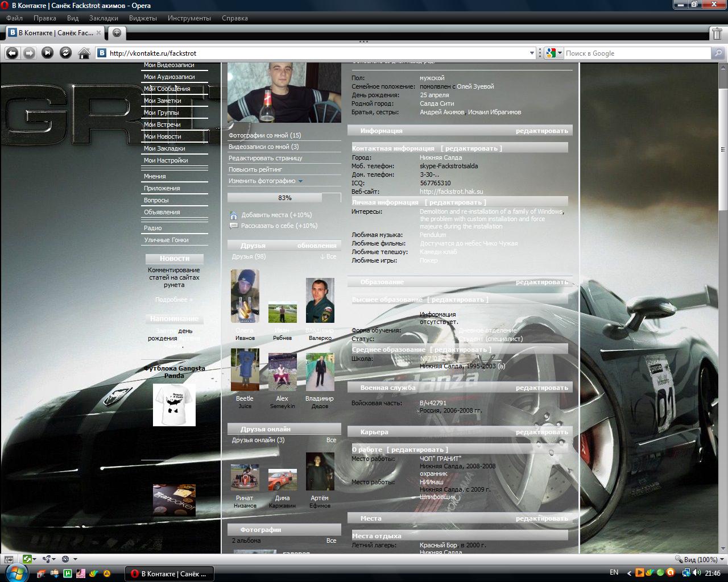Viewport: 728px width, 582px height.
Task: Open the closed tabs trash can
Action: click(717, 33)
